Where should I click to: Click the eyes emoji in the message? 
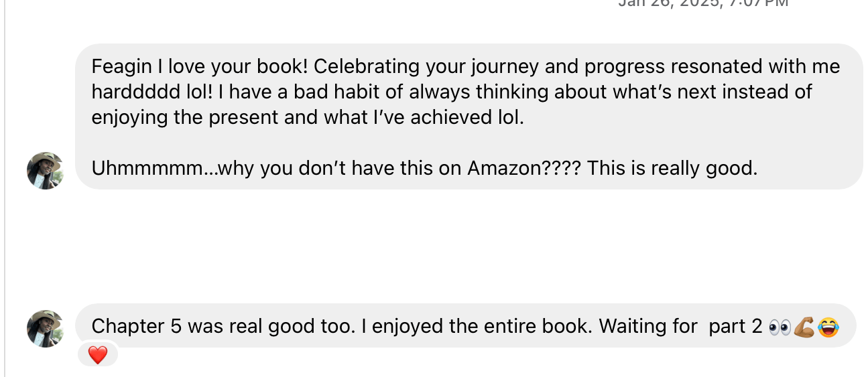pos(780,327)
